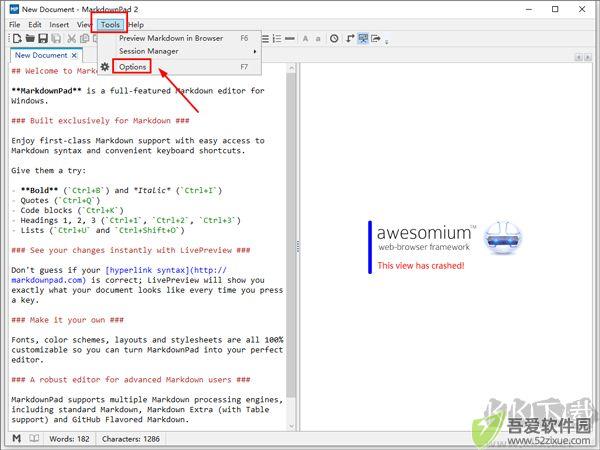Select Options from the Tools menu
This screenshot has height=450, width=600.
[180, 67]
